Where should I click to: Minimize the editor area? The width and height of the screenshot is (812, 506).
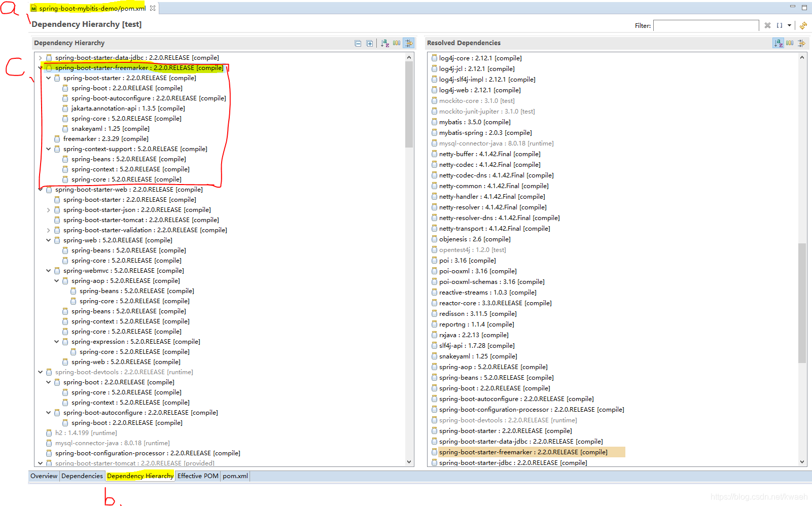793,7
